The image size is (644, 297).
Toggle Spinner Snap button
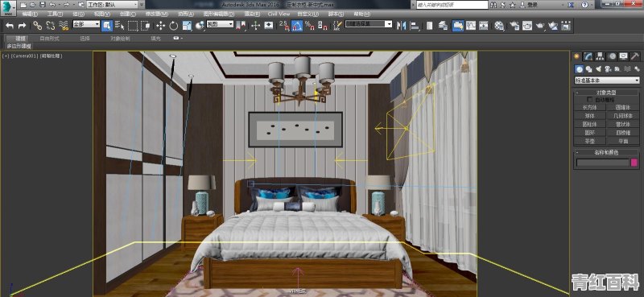click(x=323, y=26)
